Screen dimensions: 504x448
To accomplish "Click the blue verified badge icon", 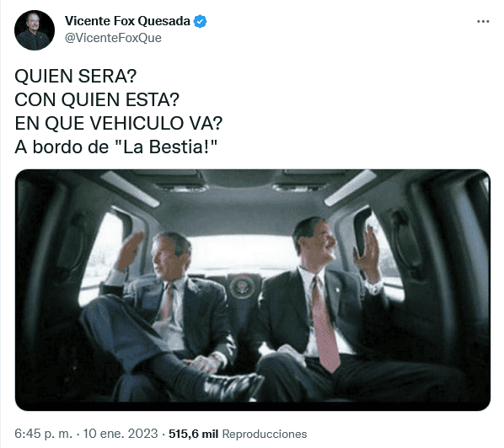I will [200, 22].
